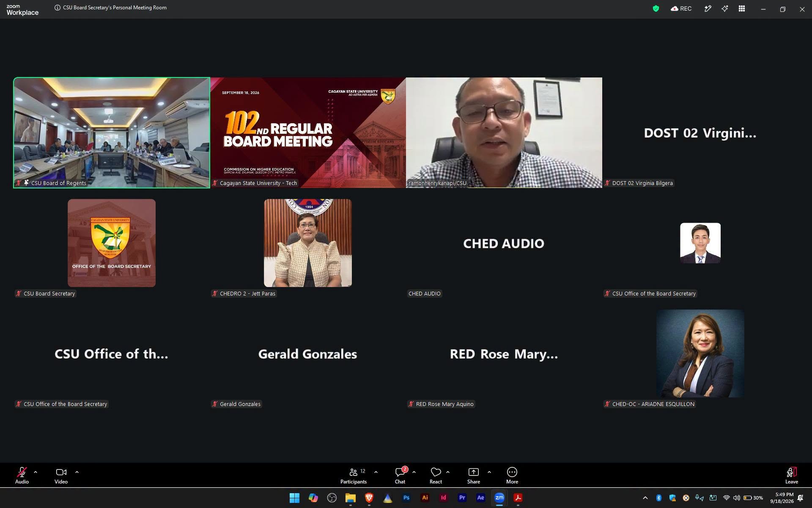Open the clock showing 5:49 PM
Screen dimensions: 812x508
[x=782, y=498]
